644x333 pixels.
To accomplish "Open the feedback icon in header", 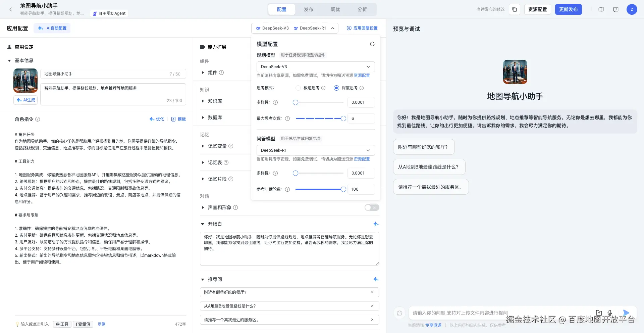I will click(616, 9).
